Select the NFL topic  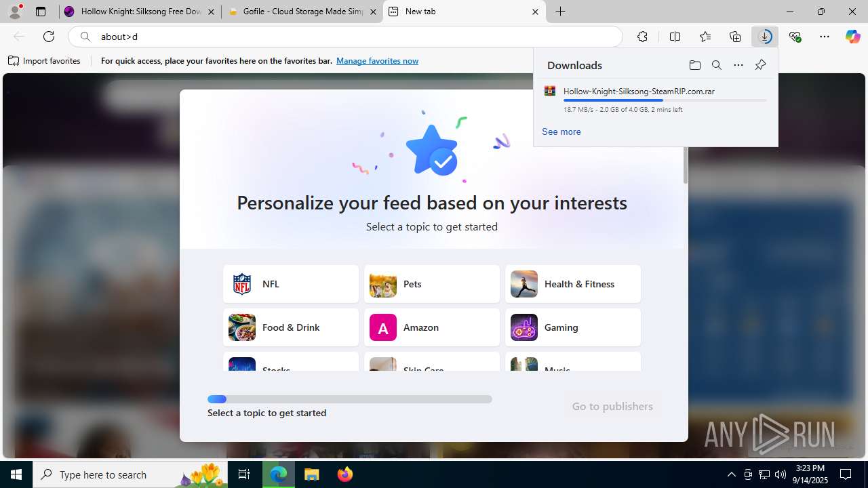tap(291, 284)
